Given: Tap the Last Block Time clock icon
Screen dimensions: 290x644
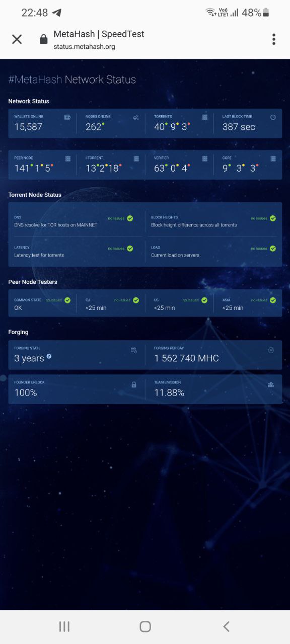Looking at the screenshot, I should click(273, 117).
